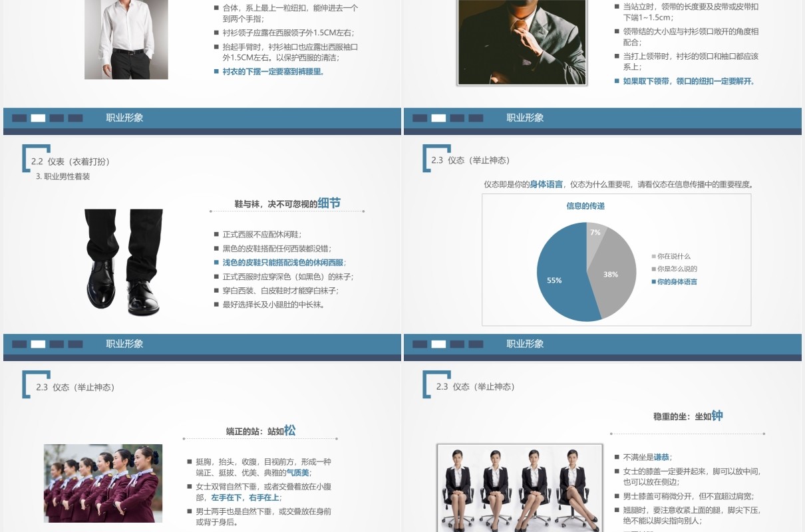This screenshot has height=532, width=805.
Task: Select the bullet starting 女士双臂自然下垂
Action: (x=259, y=492)
